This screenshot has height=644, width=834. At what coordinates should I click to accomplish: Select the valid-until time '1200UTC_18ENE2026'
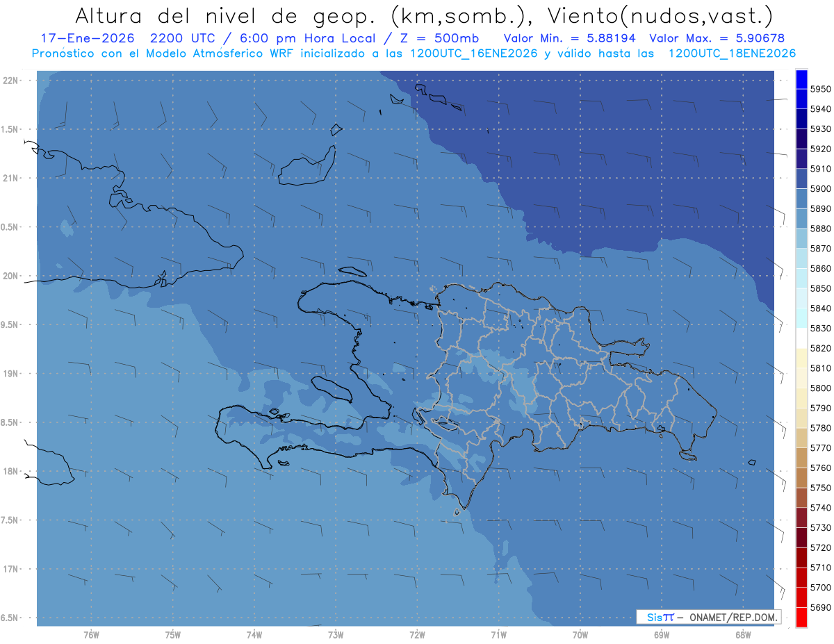pyautogui.click(x=732, y=53)
